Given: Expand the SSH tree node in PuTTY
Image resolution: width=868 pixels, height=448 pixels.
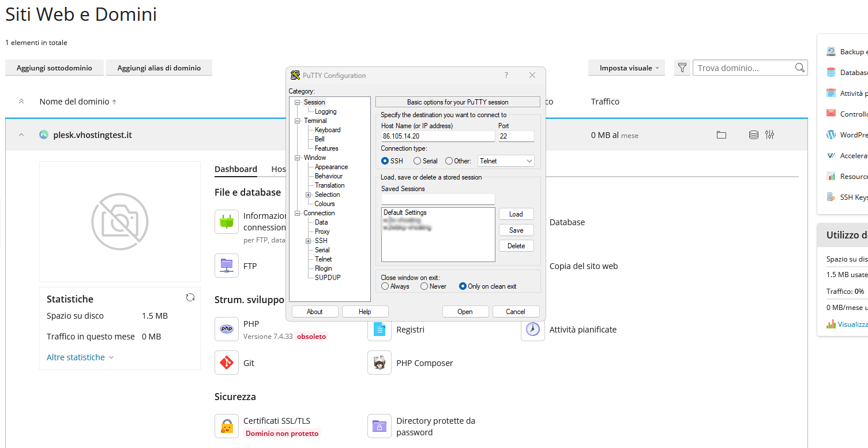Looking at the screenshot, I should point(309,241).
